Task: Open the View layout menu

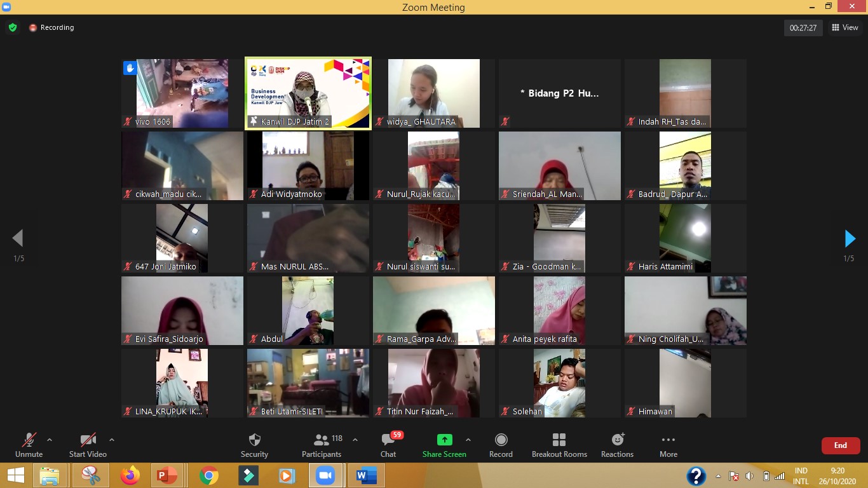Action: click(844, 27)
